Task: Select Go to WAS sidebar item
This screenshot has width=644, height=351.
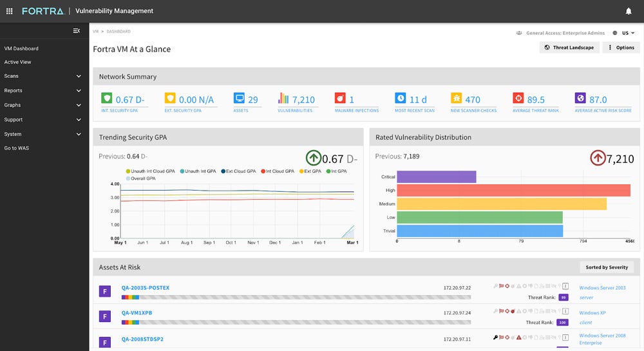Action: (x=17, y=148)
